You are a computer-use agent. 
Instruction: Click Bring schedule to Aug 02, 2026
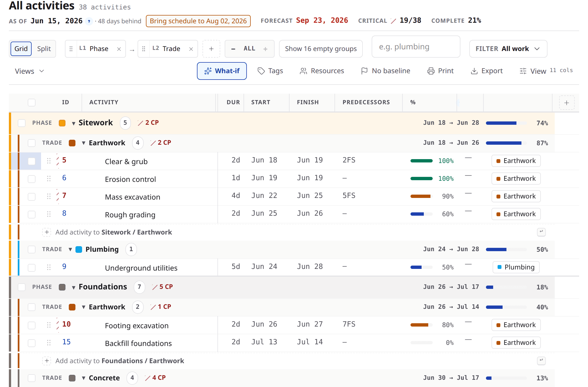click(x=198, y=21)
